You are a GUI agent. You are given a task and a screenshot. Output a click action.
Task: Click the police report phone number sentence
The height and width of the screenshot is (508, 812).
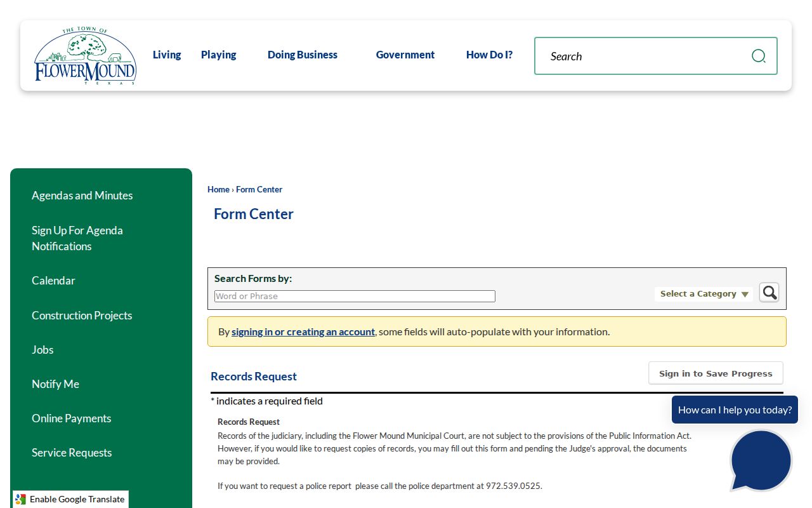(x=380, y=486)
